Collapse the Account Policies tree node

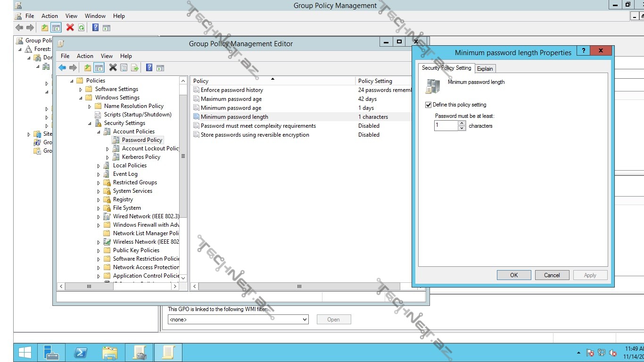[99, 132]
